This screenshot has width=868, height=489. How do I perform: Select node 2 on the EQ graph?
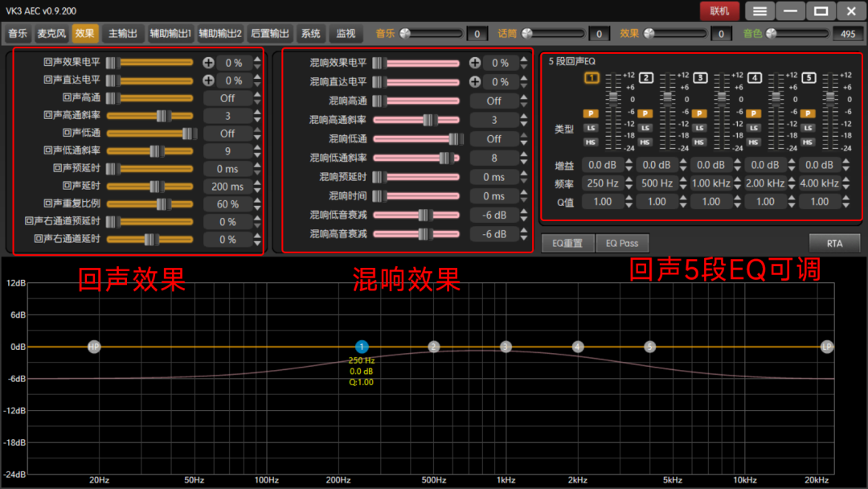[x=433, y=347]
